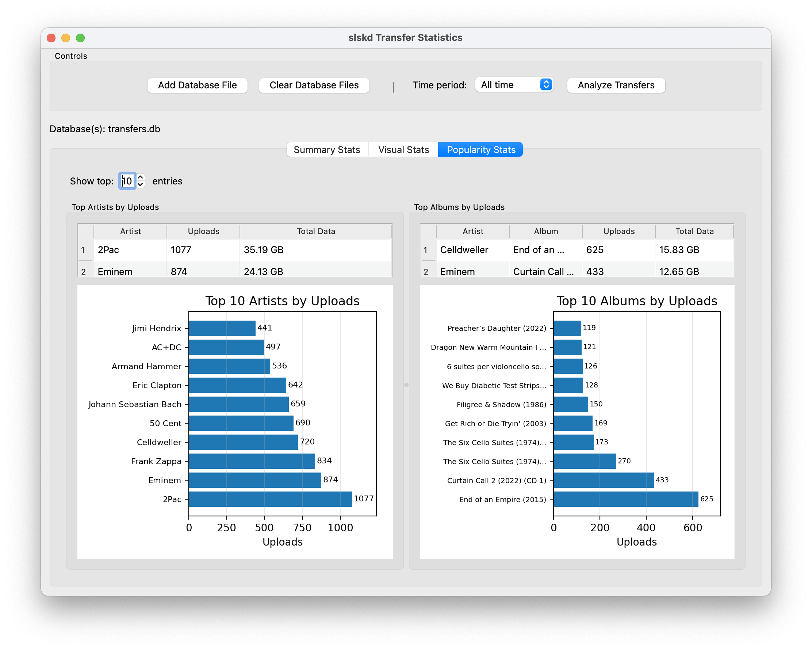
Task: Select the Celldweller cell in albums table
Action: [473, 250]
